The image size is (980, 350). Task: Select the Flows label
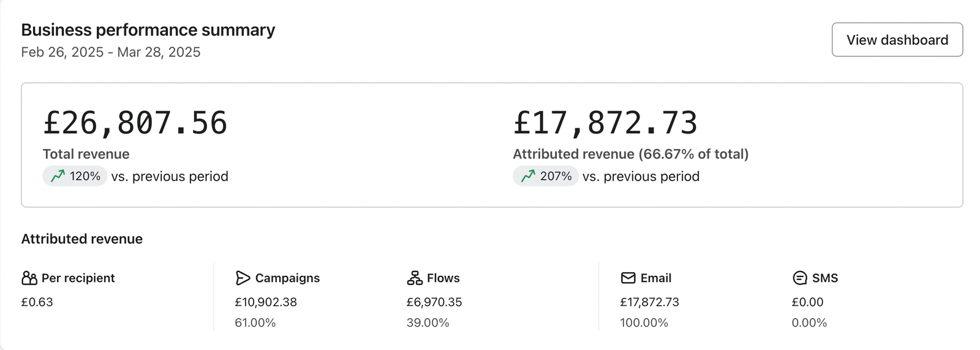click(443, 278)
